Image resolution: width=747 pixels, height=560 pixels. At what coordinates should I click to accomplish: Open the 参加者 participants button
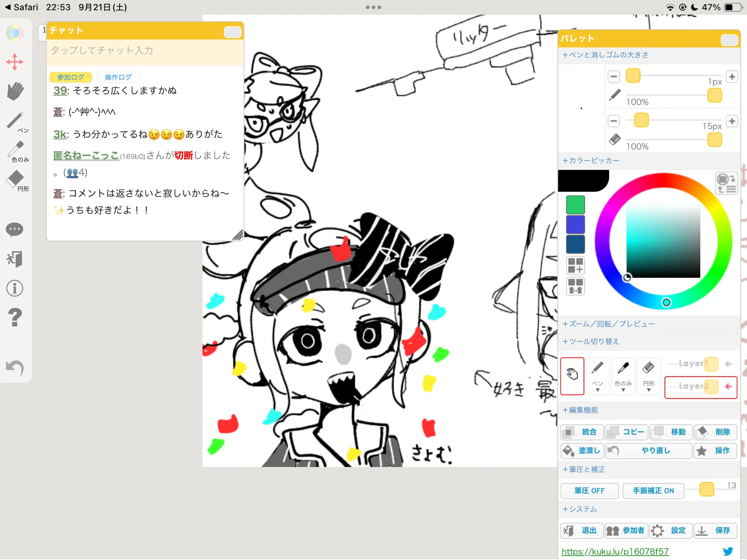pos(627,531)
